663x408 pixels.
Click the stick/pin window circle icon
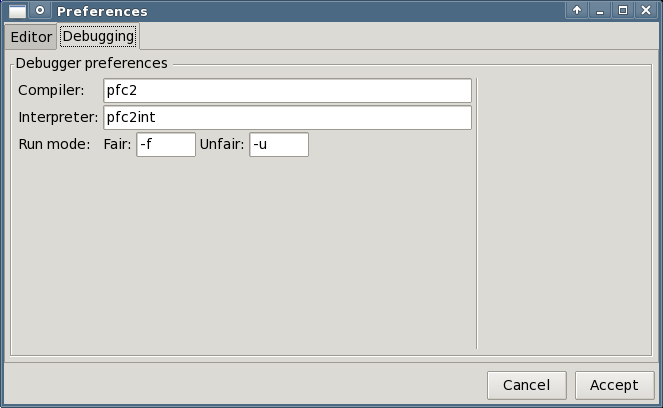click(x=39, y=11)
